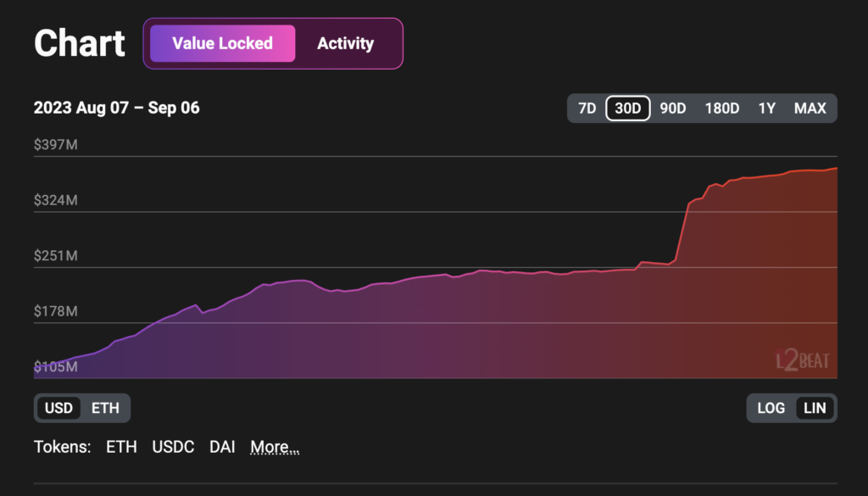868x496 pixels.
Task: Open the Activity tab
Action: (345, 43)
